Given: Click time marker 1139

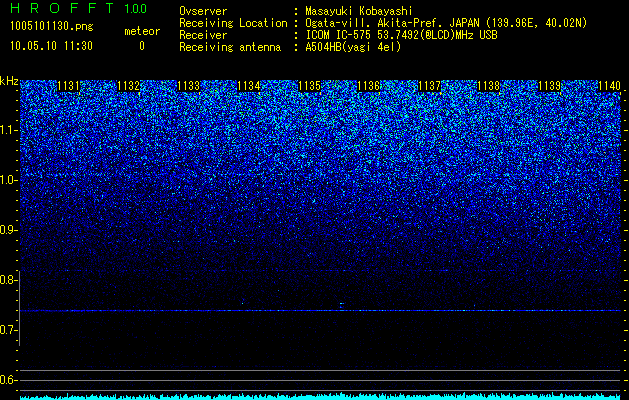Looking at the screenshot, I should (x=549, y=86).
